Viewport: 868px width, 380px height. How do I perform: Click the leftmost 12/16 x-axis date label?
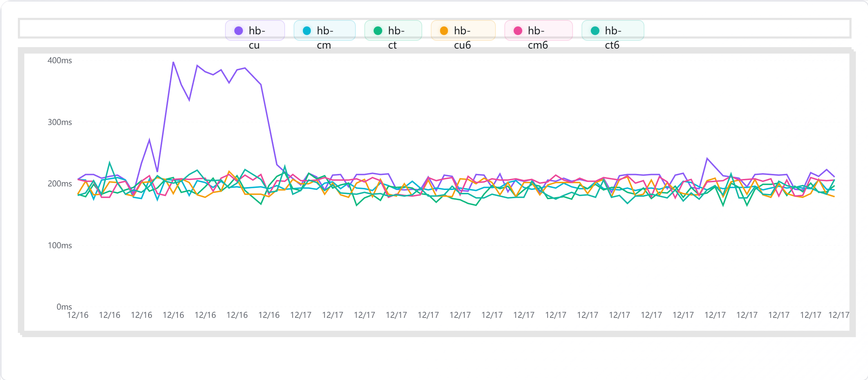(78, 315)
